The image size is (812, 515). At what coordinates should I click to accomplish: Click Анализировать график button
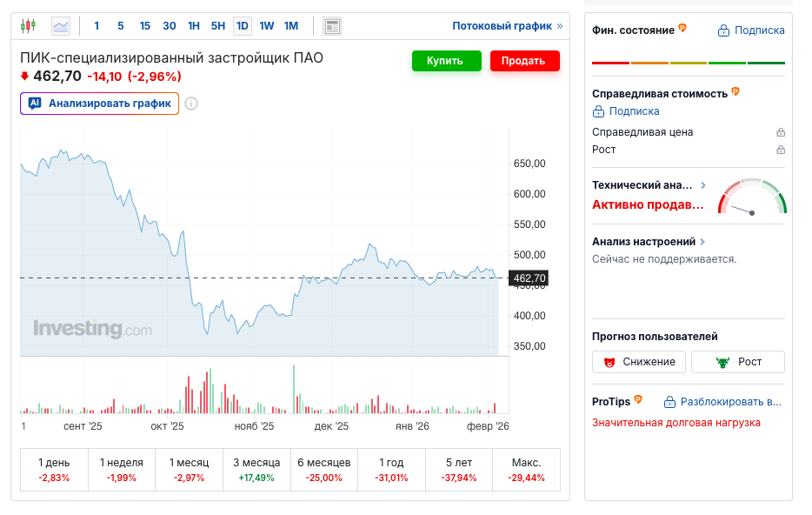pos(99,104)
